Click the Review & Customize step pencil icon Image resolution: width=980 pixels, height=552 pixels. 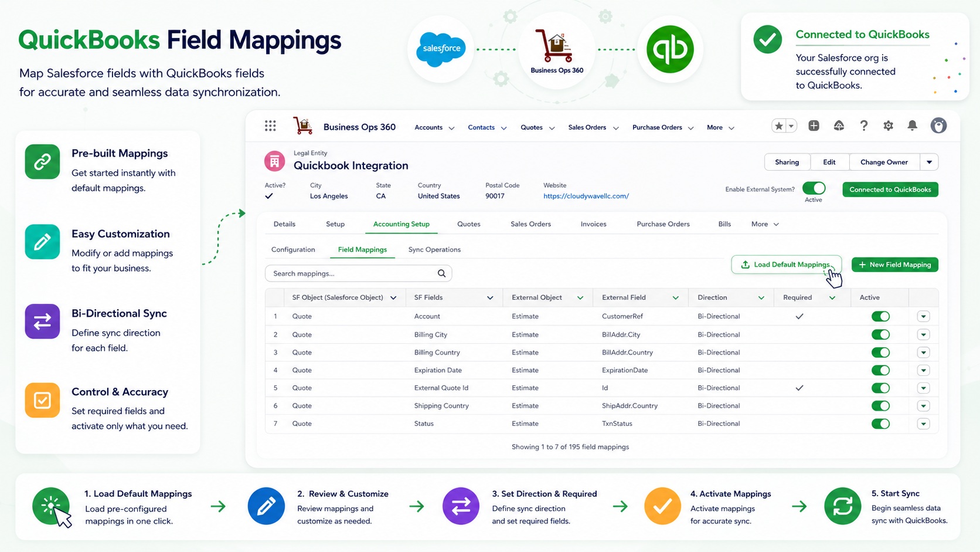point(266,506)
